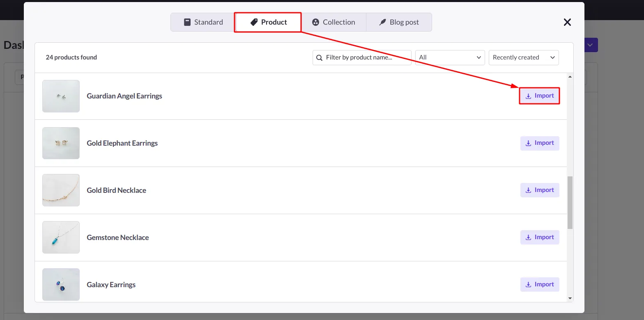The image size is (644, 320).
Task: Import Guardian Angel Earrings
Action: (x=540, y=96)
